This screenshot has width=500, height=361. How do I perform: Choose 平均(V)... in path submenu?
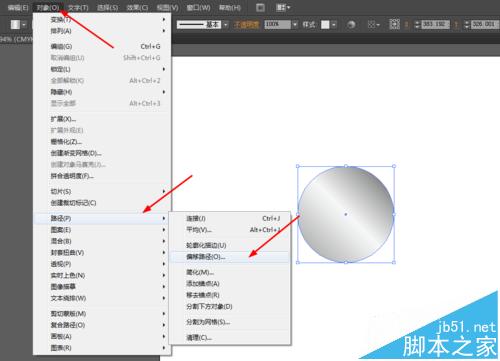230,230
